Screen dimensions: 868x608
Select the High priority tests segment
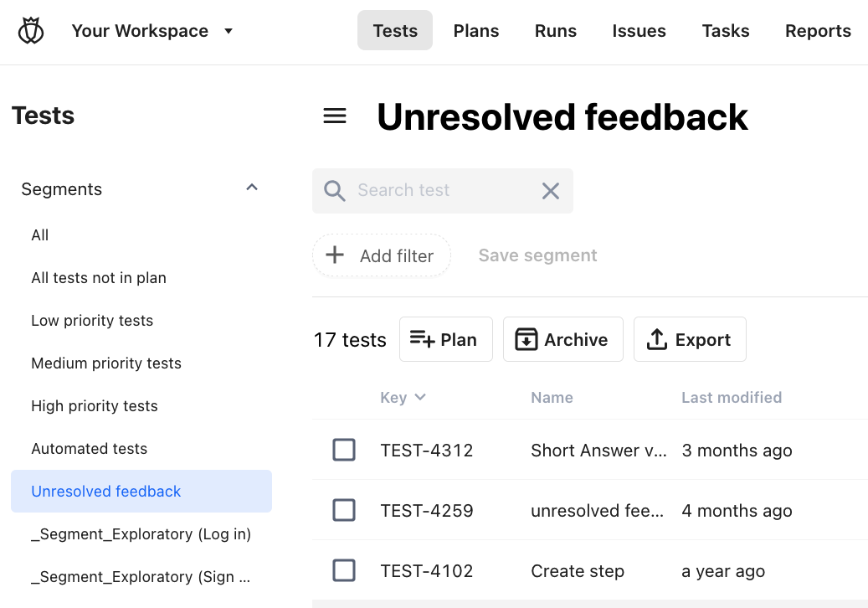click(94, 405)
